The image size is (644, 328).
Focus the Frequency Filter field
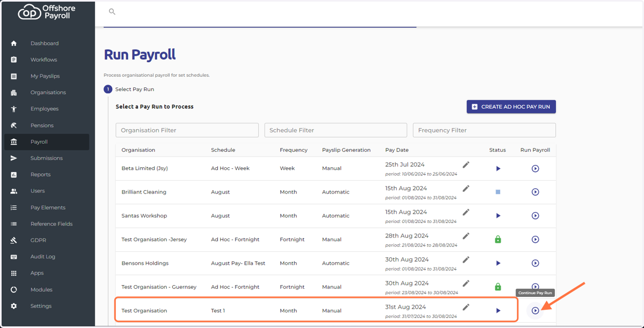point(484,130)
